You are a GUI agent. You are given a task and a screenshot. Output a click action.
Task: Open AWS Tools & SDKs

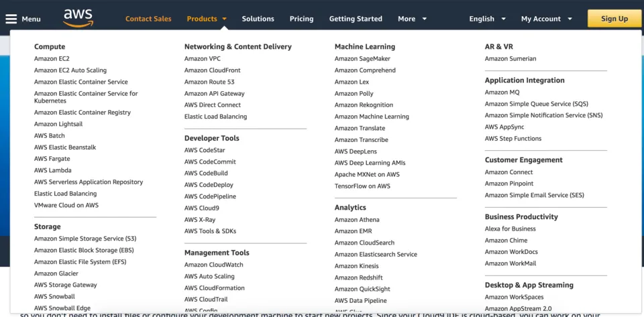click(x=210, y=231)
